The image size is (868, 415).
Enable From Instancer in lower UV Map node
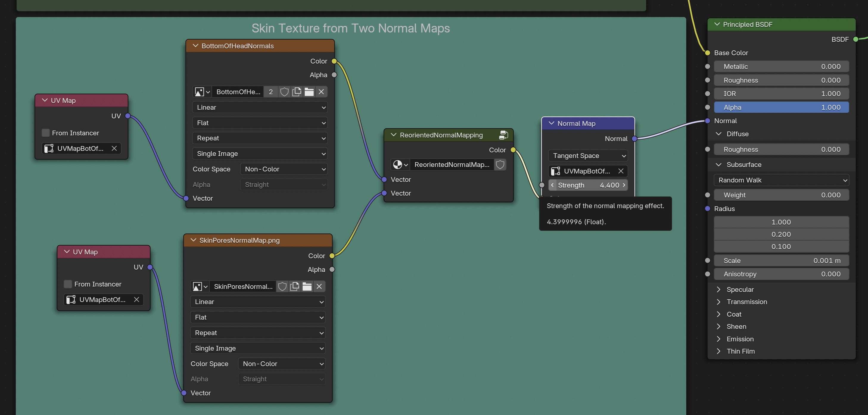pyautogui.click(x=68, y=284)
